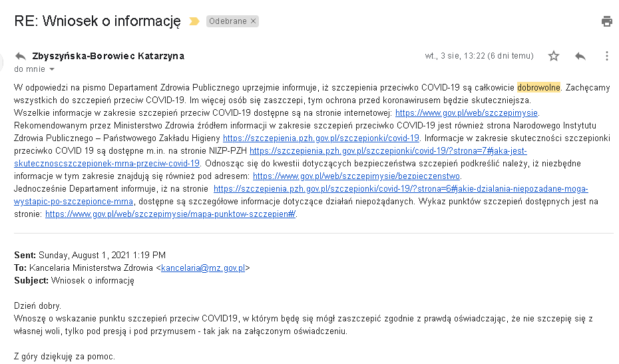Screen dimensions: 619x364
Task: Expand recipient details next to "do mnie"
Action: click(52, 69)
